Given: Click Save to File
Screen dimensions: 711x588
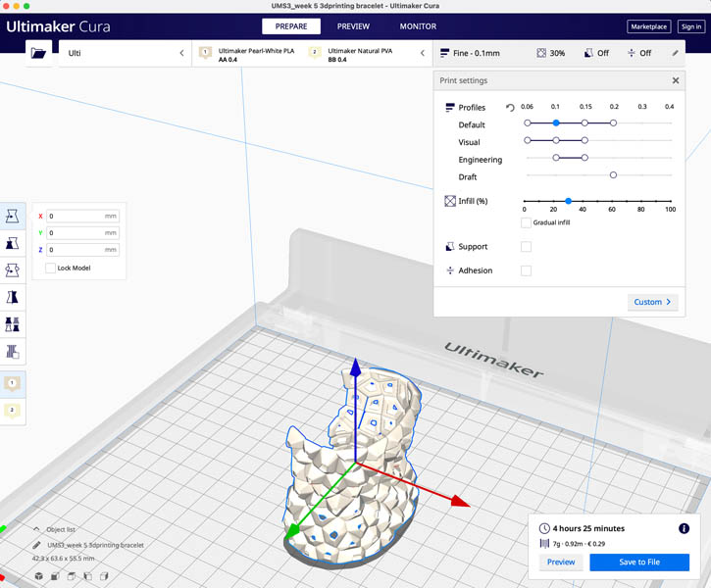Looking at the screenshot, I should point(639,562).
